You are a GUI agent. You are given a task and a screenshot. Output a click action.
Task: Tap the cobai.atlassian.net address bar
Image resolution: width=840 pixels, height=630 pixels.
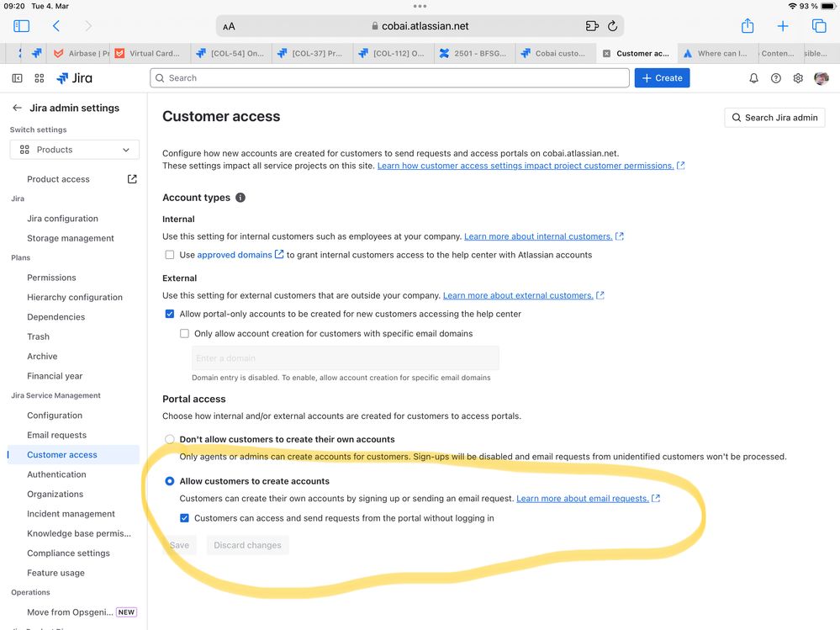coord(420,26)
